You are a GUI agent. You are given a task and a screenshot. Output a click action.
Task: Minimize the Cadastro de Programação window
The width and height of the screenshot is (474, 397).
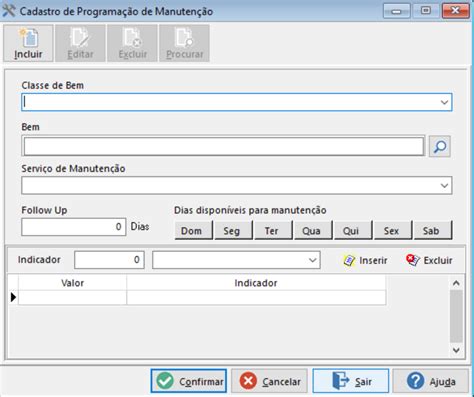point(396,11)
